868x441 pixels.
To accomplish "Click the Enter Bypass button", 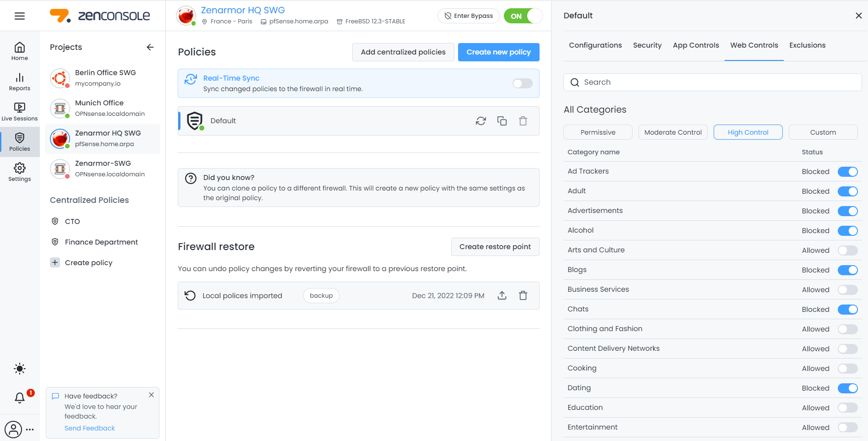I will [x=469, y=16].
